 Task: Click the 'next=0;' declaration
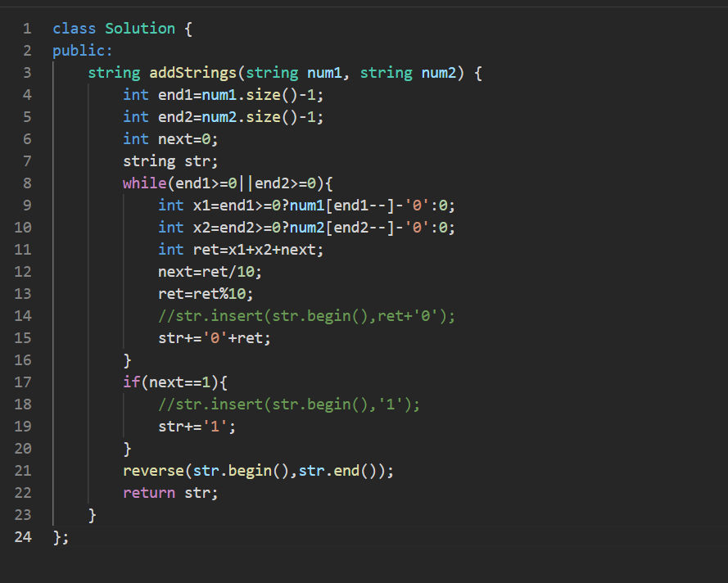(188, 139)
